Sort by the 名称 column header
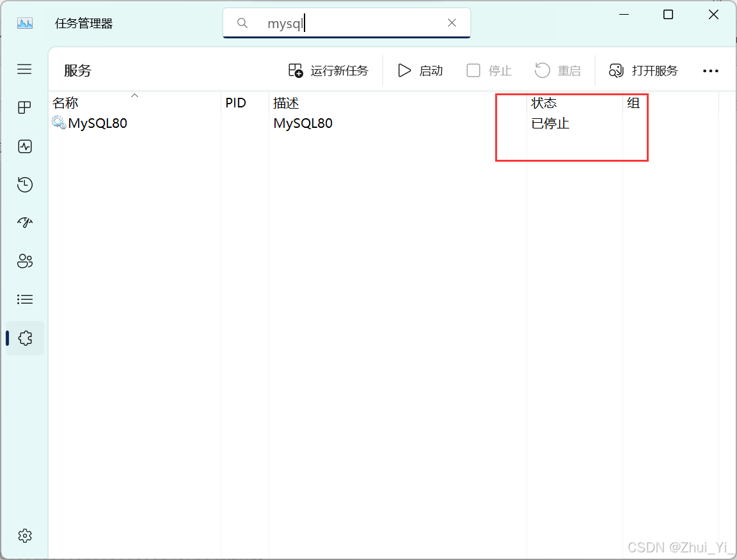Image resolution: width=737 pixels, height=560 pixels. [x=135, y=102]
